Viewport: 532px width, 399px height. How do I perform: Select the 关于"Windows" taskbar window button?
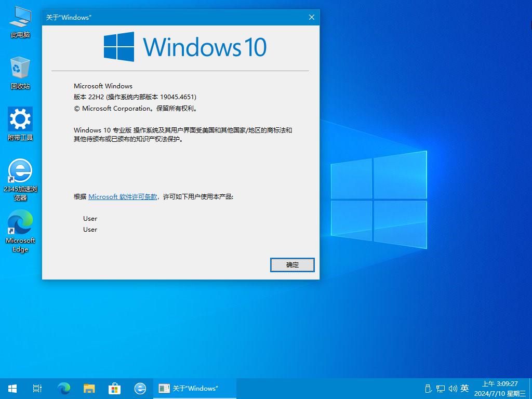click(x=195, y=389)
